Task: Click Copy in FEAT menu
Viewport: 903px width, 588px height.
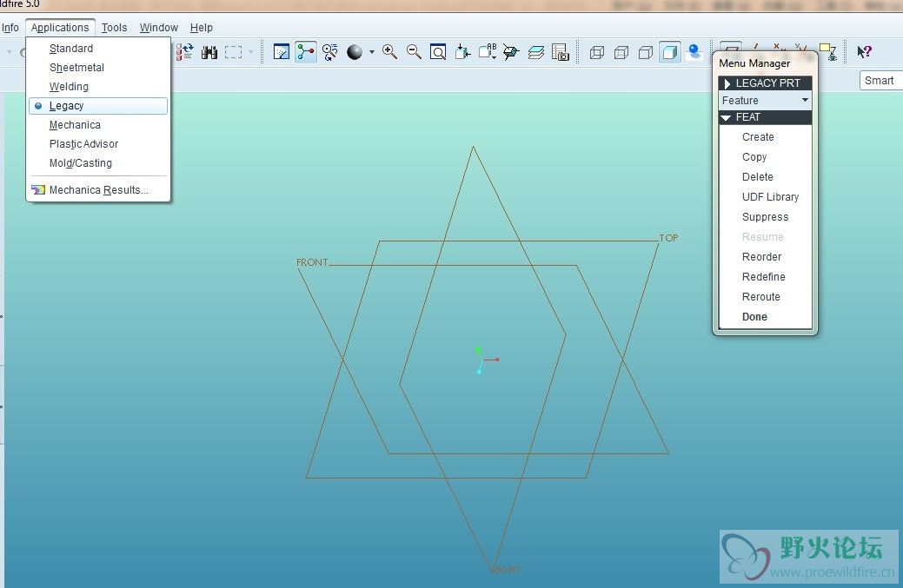Action: (754, 157)
